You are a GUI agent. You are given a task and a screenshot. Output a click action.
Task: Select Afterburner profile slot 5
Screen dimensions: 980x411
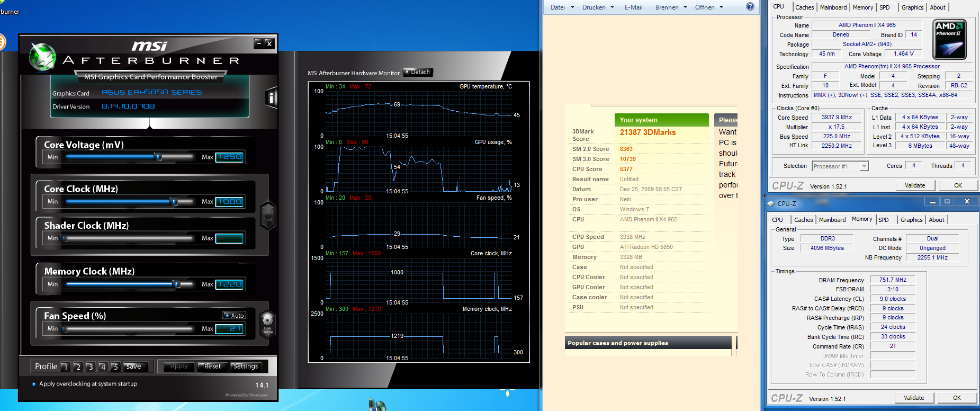[115, 367]
